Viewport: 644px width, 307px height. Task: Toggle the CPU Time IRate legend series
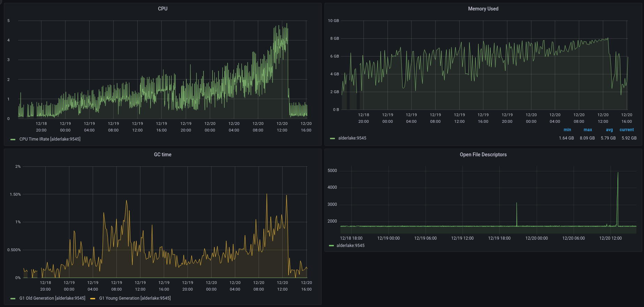50,139
